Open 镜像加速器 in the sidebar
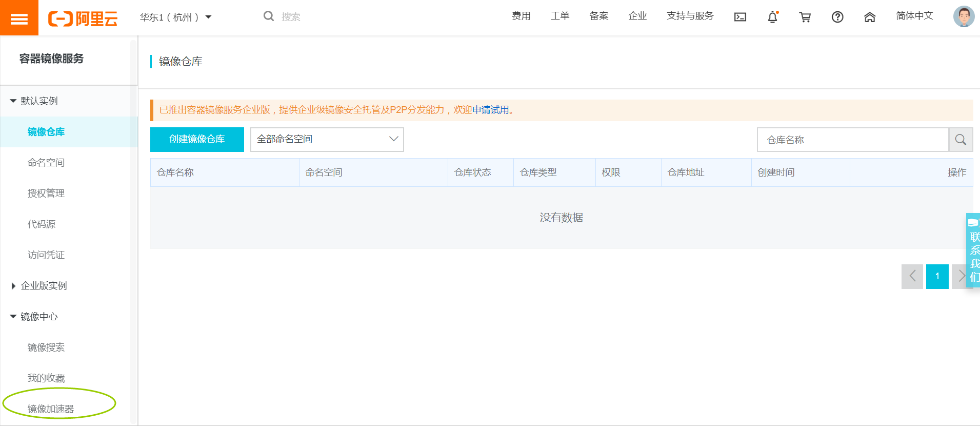Viewport: 980px width, 426px height. pyautogui.click(x=51, y=409)
